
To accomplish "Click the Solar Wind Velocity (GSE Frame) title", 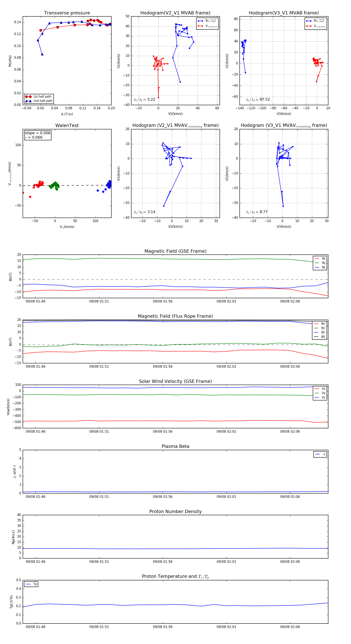I will [x=175, y=382].
